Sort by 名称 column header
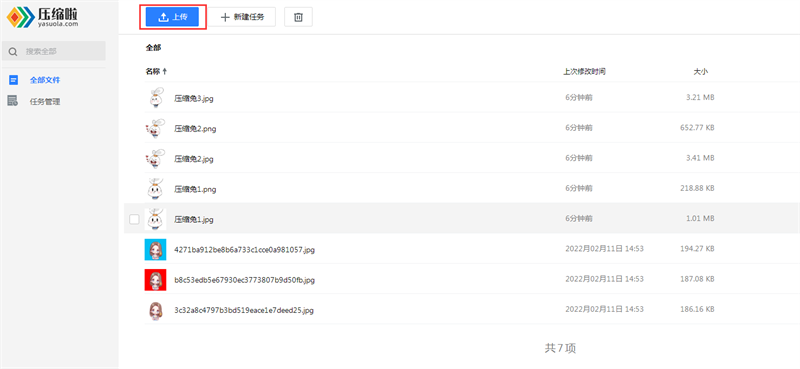This screenshot has height=369, width=800. coord(156,71)
